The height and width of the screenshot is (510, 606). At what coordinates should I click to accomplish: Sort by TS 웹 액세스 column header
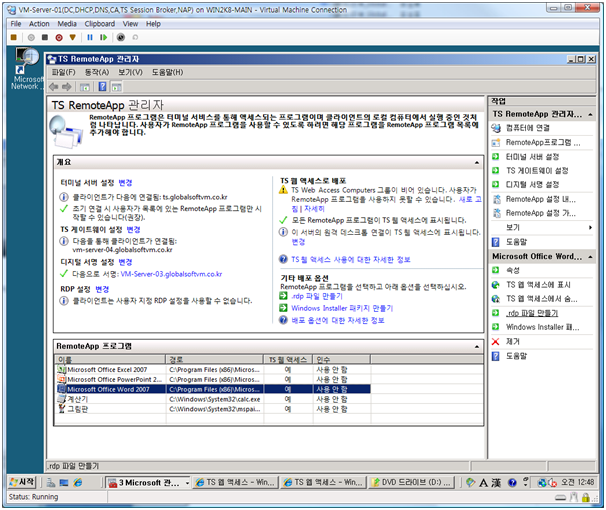point(288,360)
